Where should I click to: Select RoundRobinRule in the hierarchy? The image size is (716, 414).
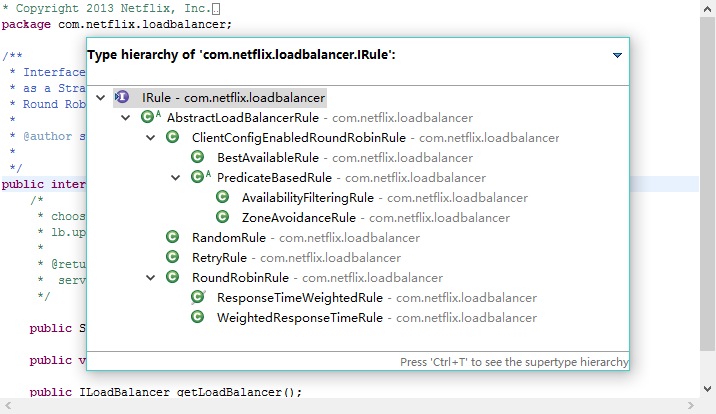(317, 278)
